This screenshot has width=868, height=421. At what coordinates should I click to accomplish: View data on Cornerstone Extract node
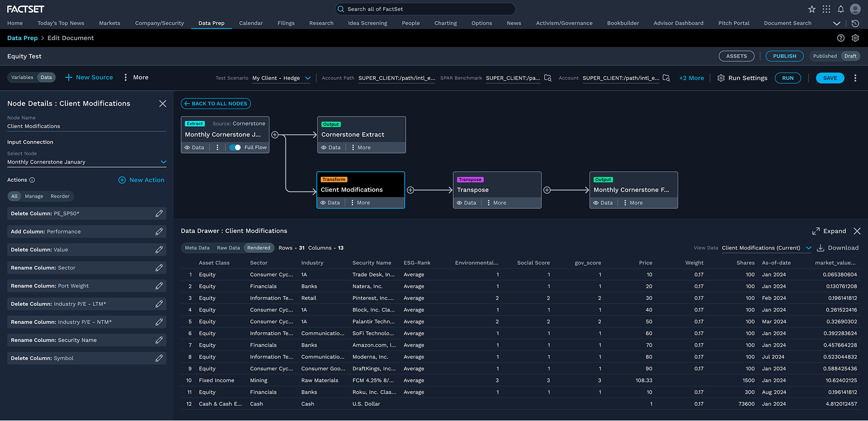coord(331,147)
